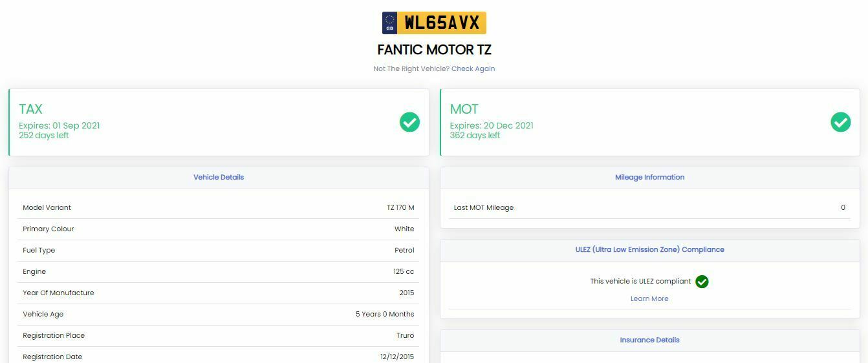Click the MOT card title

point(464,109)
